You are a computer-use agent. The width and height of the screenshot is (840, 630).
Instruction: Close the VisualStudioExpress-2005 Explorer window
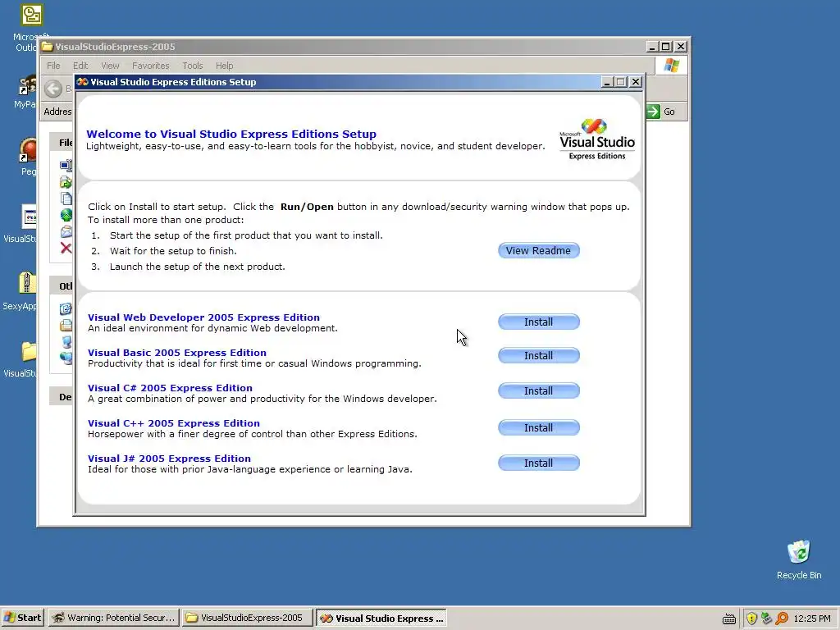680,47
